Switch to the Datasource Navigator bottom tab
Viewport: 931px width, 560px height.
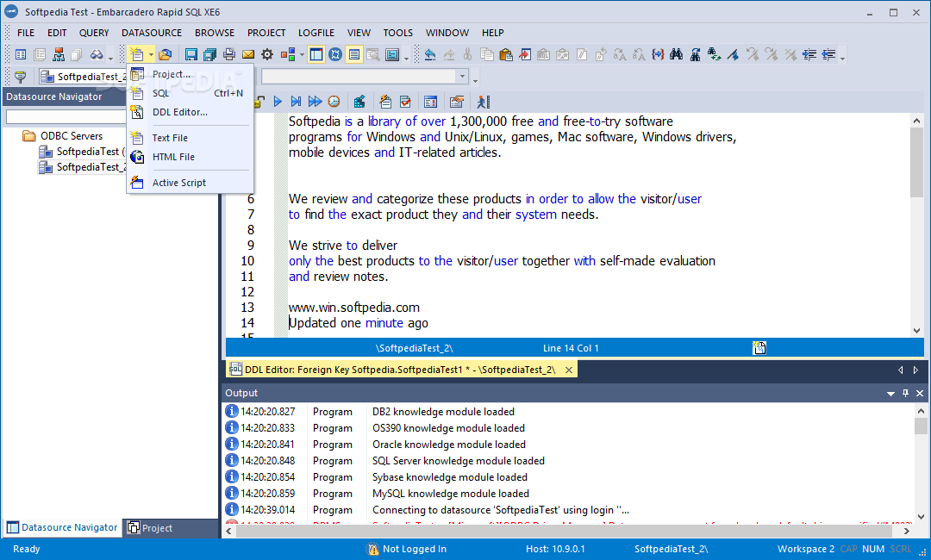pyautogui.click(x=62, y=527)
